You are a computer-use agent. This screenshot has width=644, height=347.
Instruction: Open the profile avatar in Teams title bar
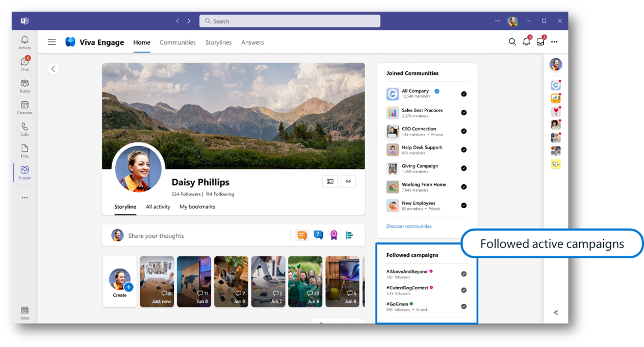click(x=512, y=21)
